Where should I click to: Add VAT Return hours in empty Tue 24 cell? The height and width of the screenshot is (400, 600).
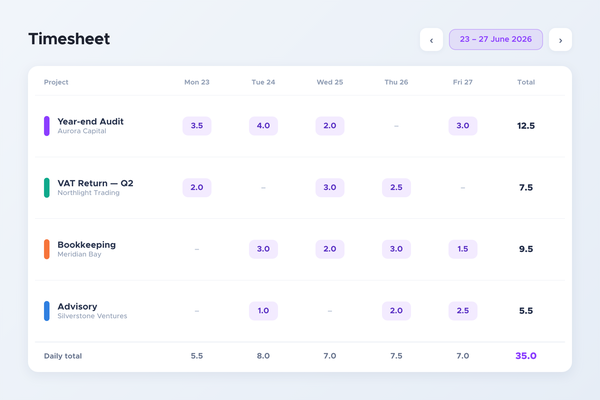point(263,188)
